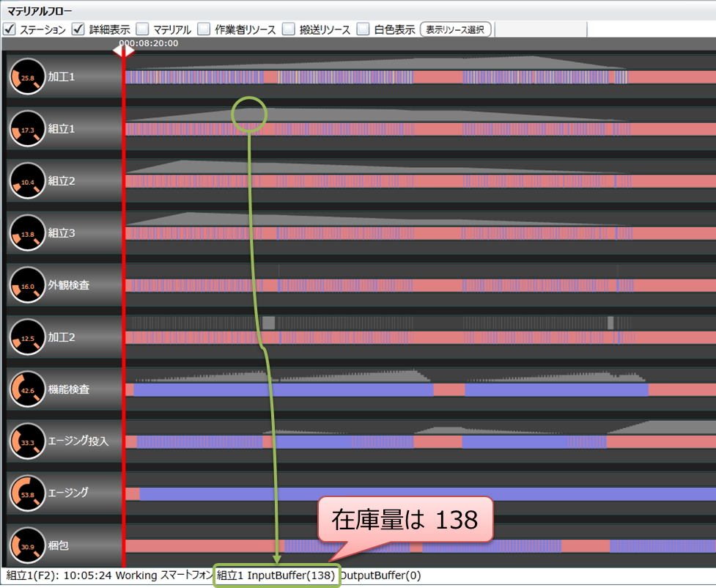
Task: Open the 表示リソース選択 button
Action: pyautogui.click(x=455, y=30)
